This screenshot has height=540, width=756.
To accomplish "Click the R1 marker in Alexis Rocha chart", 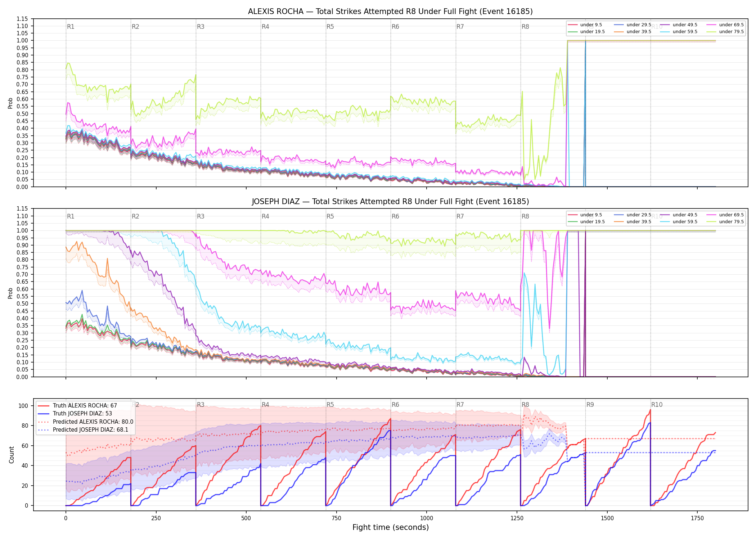I will tap(71, 27).
